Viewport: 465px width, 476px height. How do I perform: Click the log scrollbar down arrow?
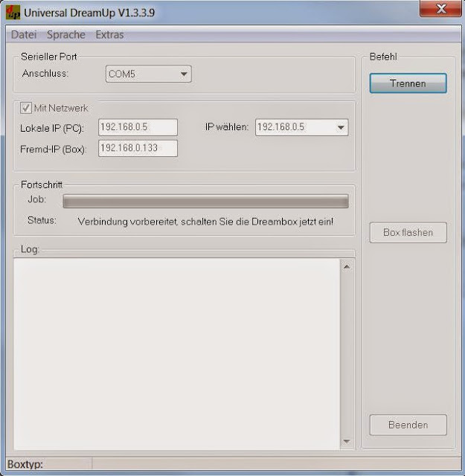347,441
